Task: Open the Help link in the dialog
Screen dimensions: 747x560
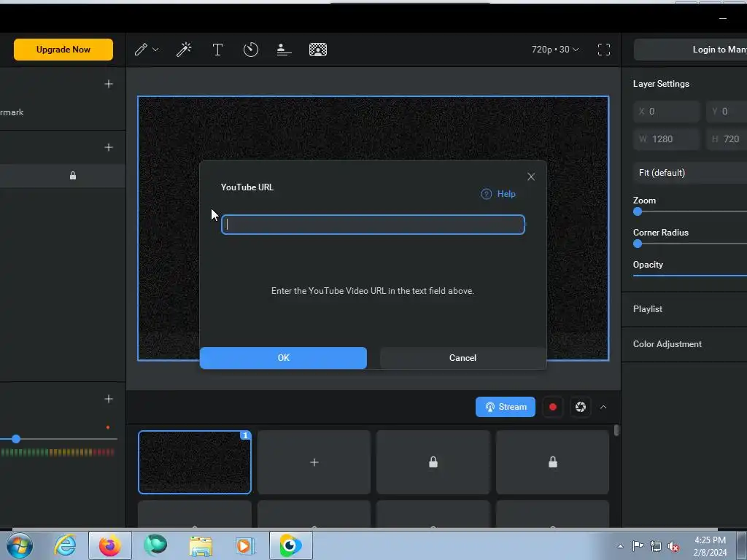Action: [506, 194]
